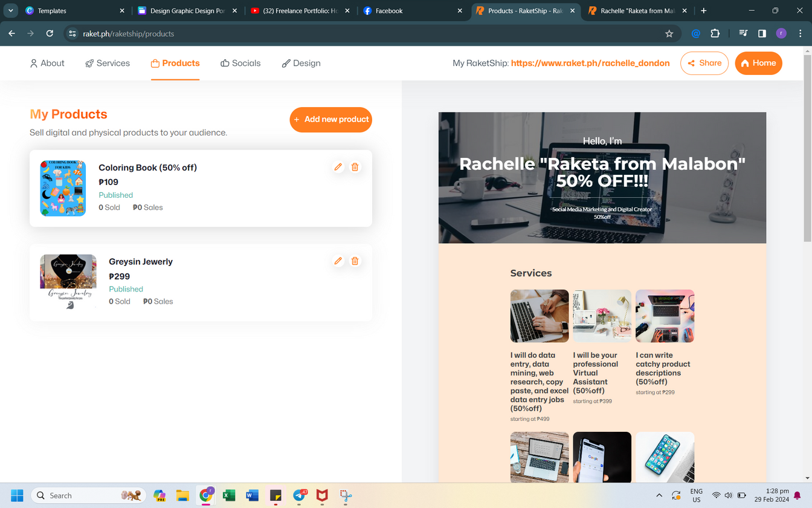
Task: Edit the Coloring Book product with pencil icon
Action: click(x=338, y=167)
